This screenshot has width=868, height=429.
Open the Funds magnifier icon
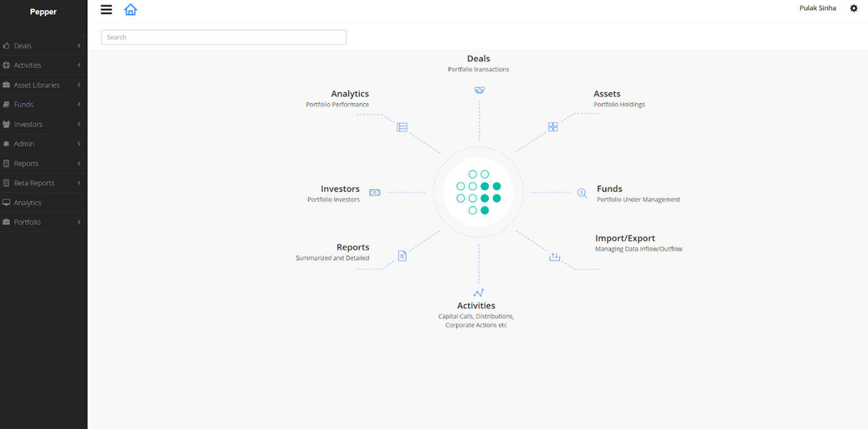pos(581,193)
